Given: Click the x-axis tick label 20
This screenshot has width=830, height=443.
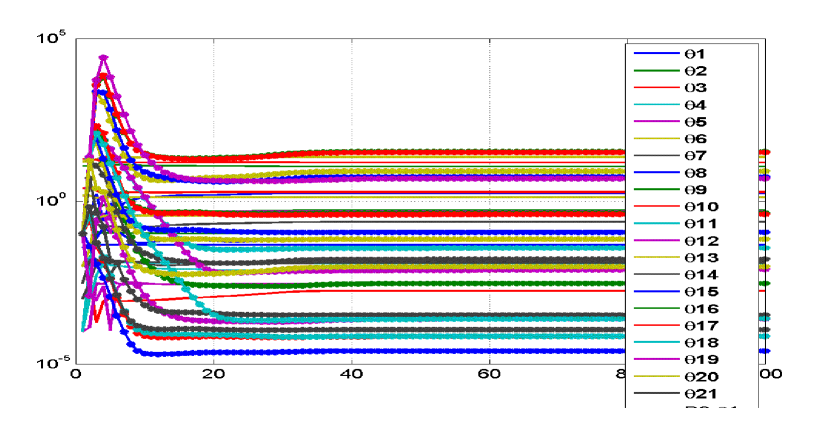Looking at the screenshot, I should pos(213,376).
